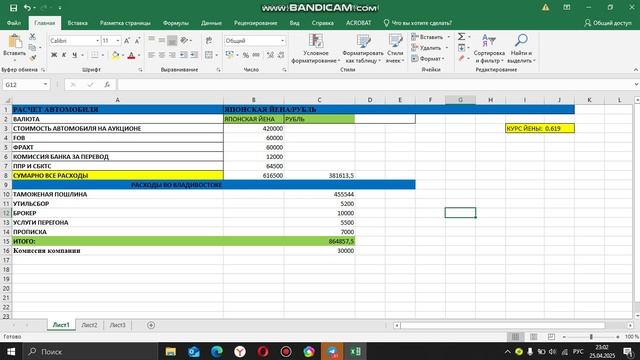Switch to the Вставка ribbon tab
Viewport: 640px width, 360px height.
coord(78,23)
